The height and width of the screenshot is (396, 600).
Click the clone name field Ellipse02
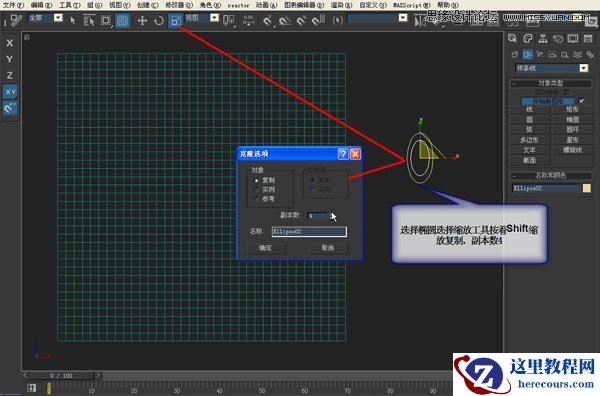click(309, 231)
